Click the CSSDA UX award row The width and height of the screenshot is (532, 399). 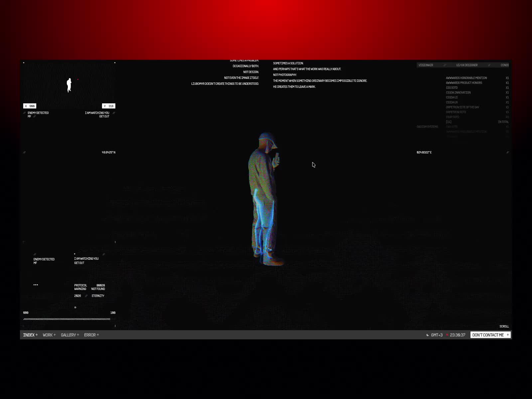click(x=477, y=102)
